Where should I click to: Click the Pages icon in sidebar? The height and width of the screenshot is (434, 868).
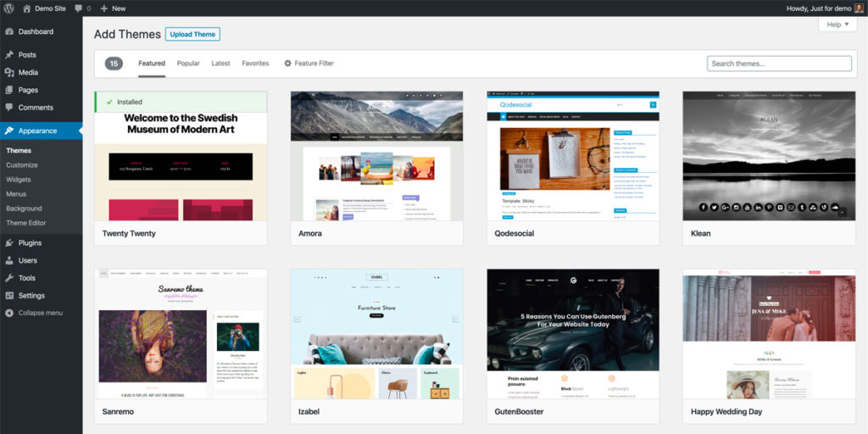(x=8, y=90)
